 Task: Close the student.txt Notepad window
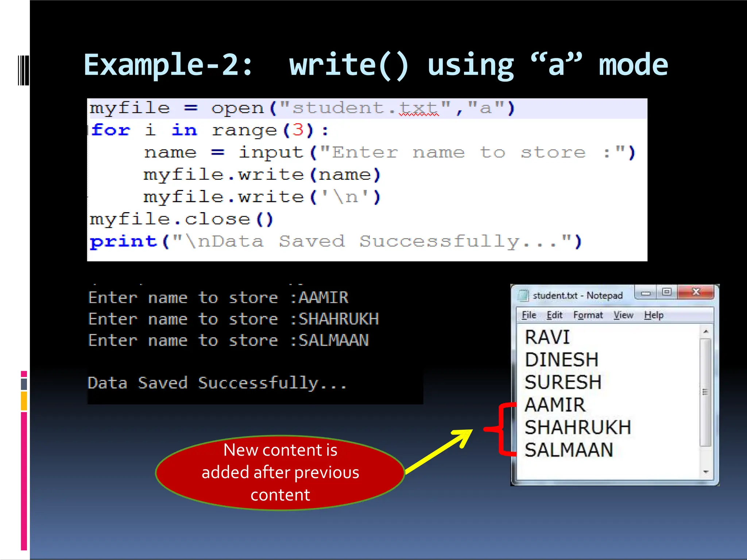(x=696, y=292)
